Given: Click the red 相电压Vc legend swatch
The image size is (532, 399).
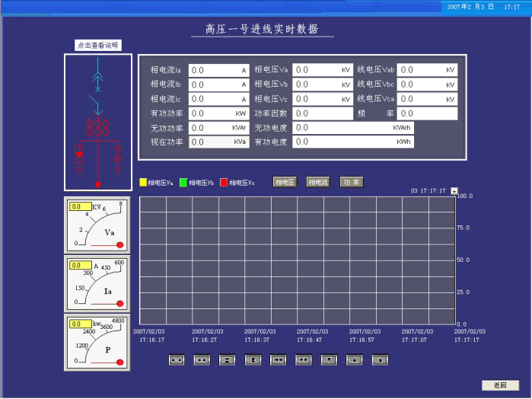Looking at the screenshot, I should coord(224,183).
